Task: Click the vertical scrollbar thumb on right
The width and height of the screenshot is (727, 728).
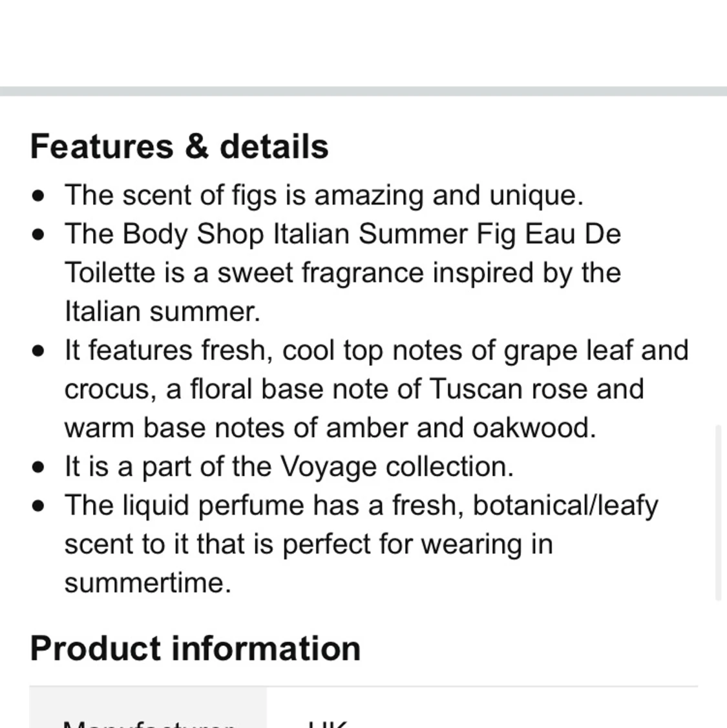Action: (x=718, y=513)
